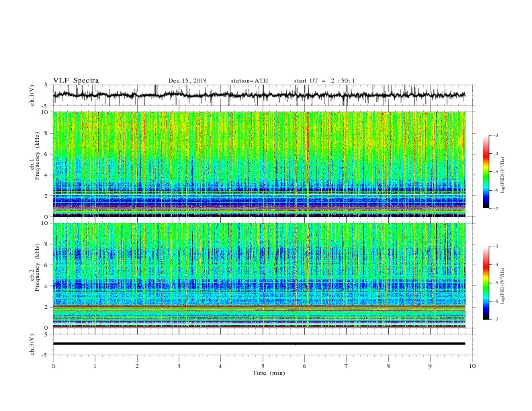Click the ch.2 spectrogram panel
Screen dimensions: 532x411
(259, 275)
